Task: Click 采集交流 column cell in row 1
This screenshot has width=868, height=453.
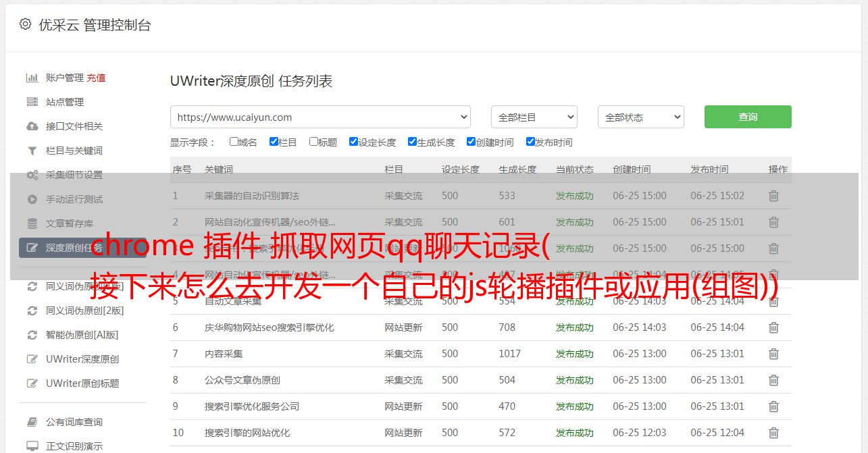Action: click(x=404, y=196)
